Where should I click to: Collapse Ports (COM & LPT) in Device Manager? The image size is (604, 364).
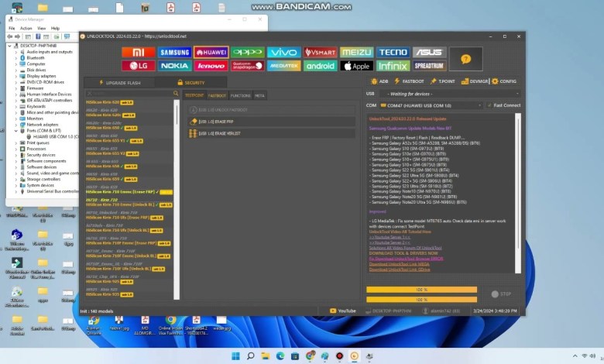click(16, 131)
